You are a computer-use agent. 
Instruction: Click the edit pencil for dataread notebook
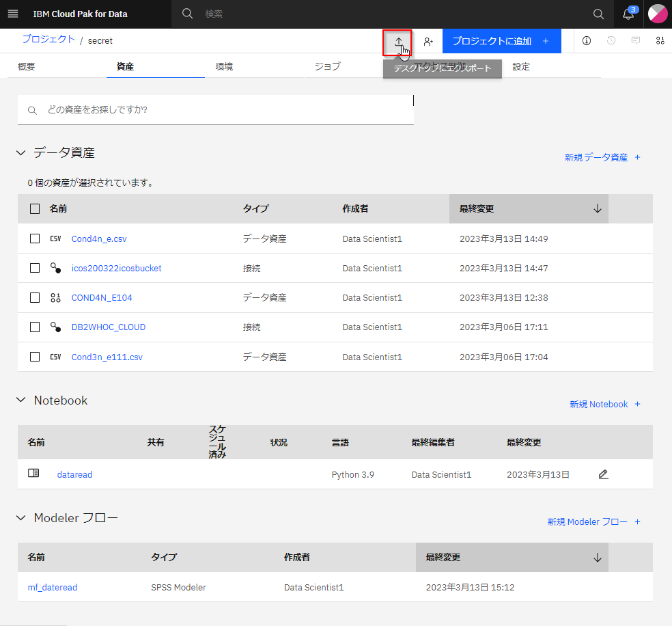[x=603, y=474]
